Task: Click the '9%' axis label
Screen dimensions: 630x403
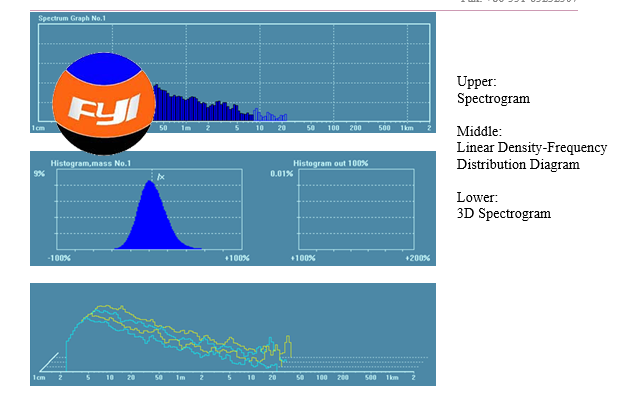Action: (x=39, y=174)
